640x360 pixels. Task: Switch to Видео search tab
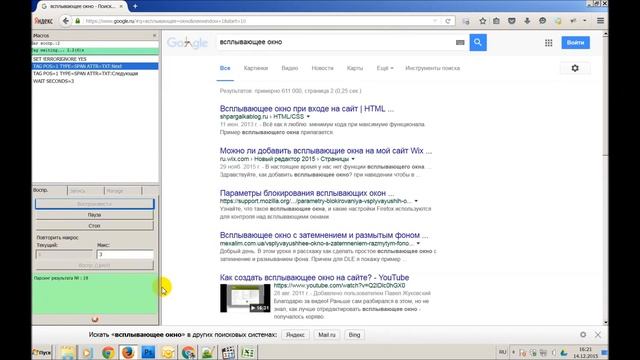click(x=289, y=68)
